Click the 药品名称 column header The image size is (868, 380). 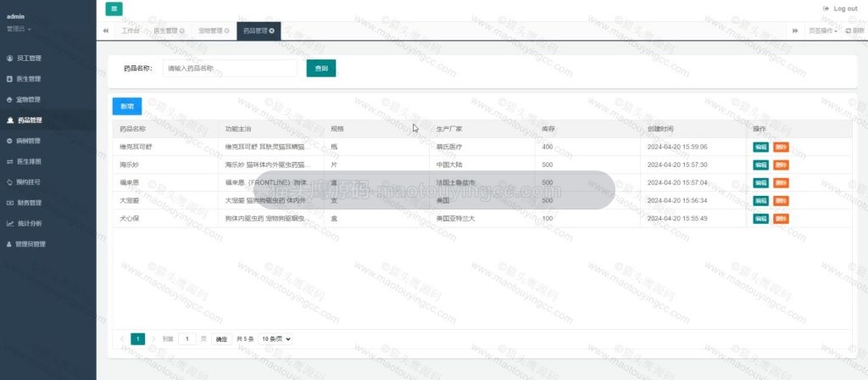(x=133, y=129)
